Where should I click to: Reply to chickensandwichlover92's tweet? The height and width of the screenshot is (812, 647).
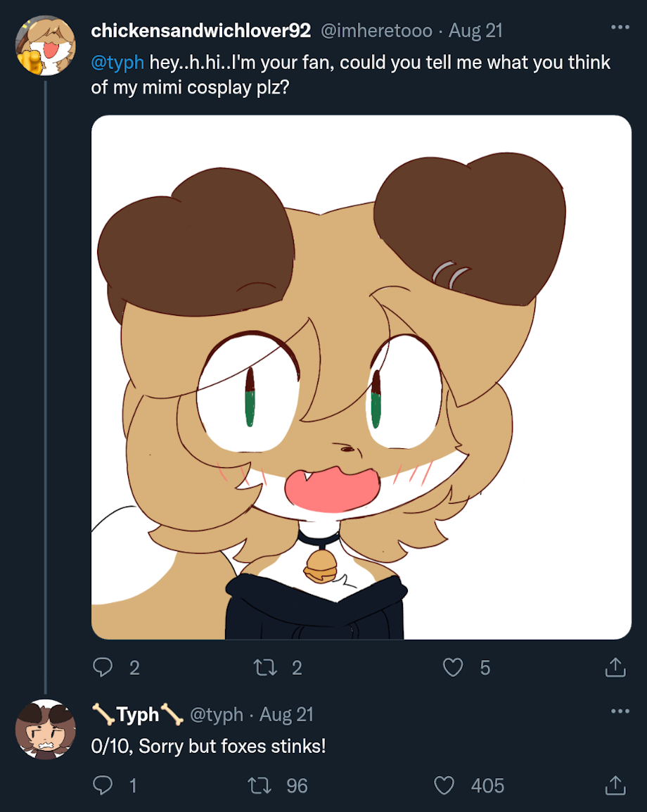pyautogui.click(x=103, y=667)
